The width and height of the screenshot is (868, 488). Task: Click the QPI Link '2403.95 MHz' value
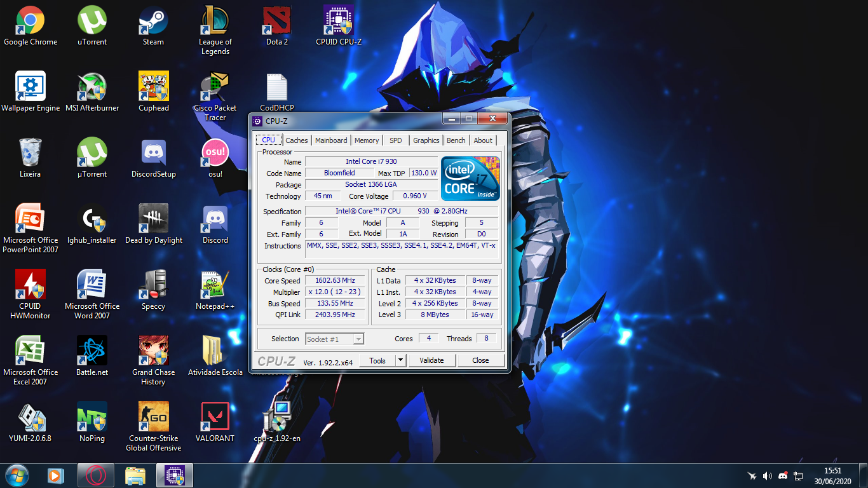pos(336,315)
